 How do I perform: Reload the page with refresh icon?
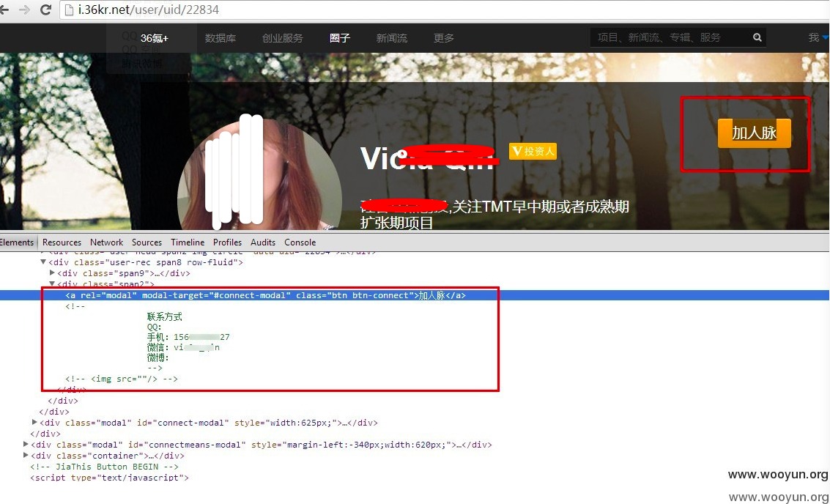pyautogui.click(x=45, y=10)
